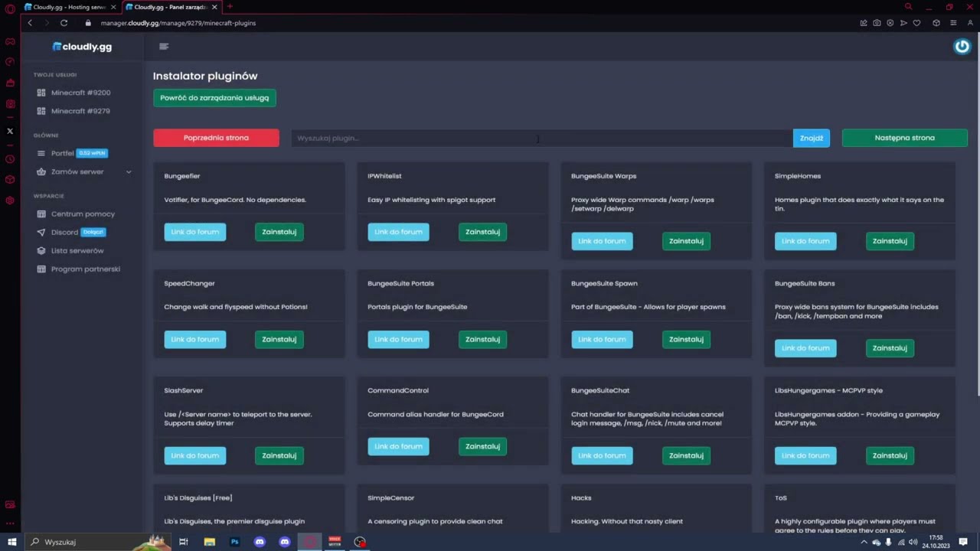Install CommandControl plugin
Image resolution: width=980 pixels, height=551 pixels.
[482, 446]
